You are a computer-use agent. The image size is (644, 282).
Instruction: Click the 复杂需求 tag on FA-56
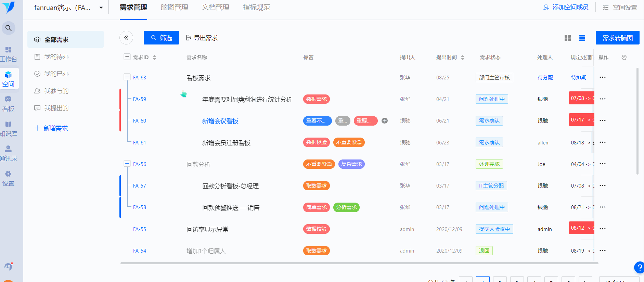(351, 164)
